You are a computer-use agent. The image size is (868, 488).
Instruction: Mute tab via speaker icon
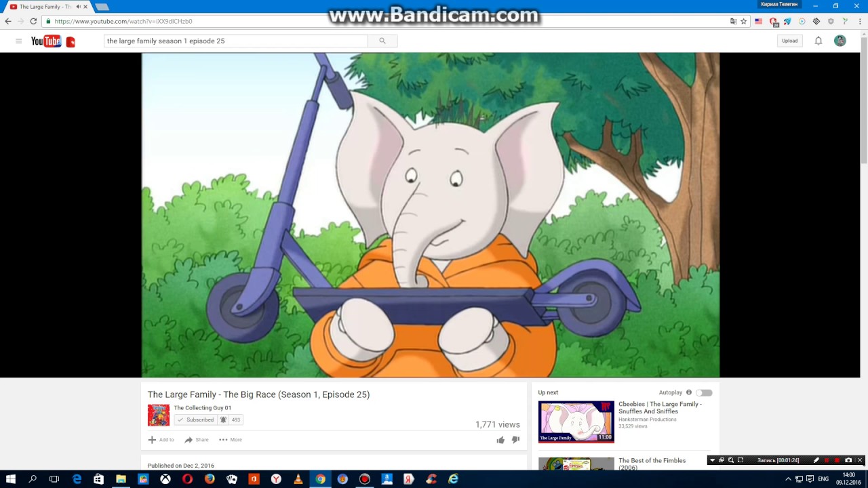pos(79,7)
